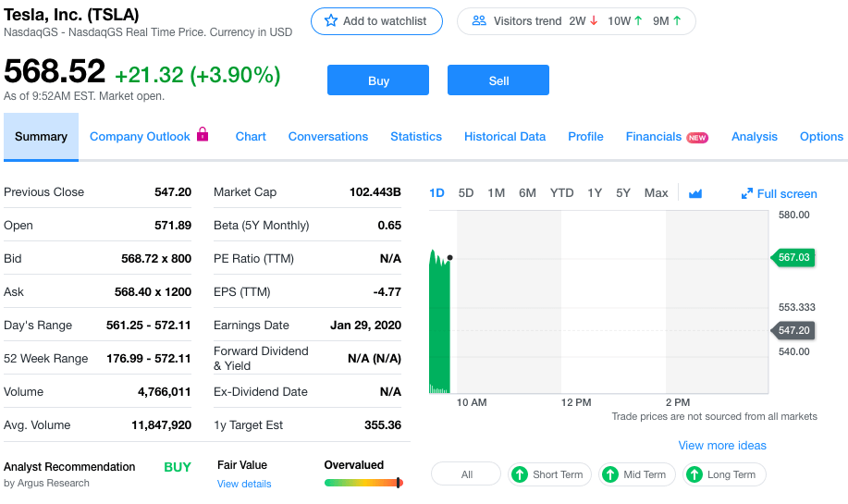Viewport: 848px width, 504px height.
Task: Click the Visitors trend people icon
Action: pyautogui.click(x=479, y=20)
